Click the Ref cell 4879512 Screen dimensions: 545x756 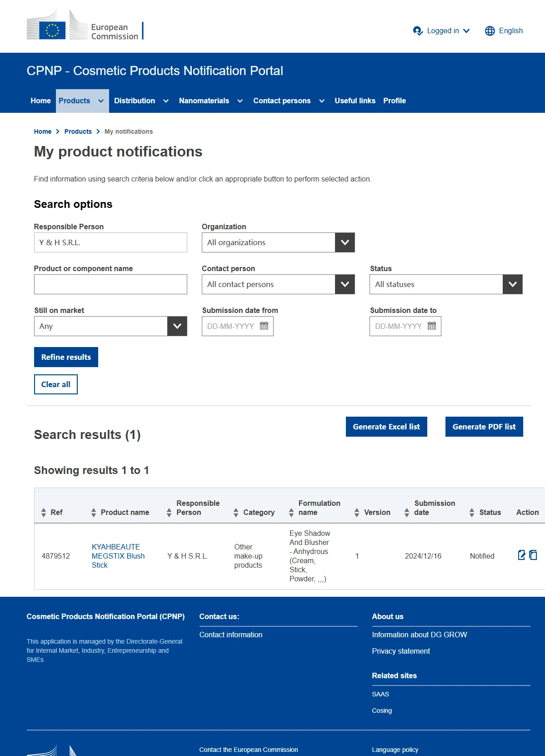pyautogui.click(x=56, y=556)
